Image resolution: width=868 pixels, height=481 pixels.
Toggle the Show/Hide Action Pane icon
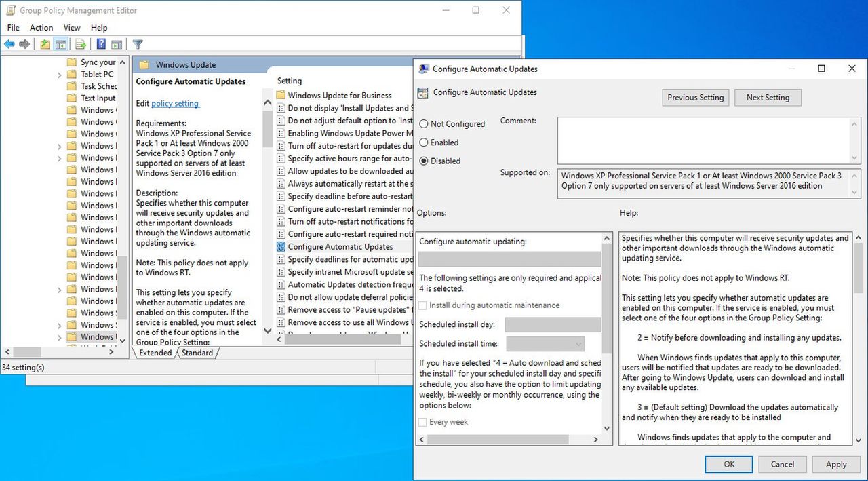pos(117,44)
